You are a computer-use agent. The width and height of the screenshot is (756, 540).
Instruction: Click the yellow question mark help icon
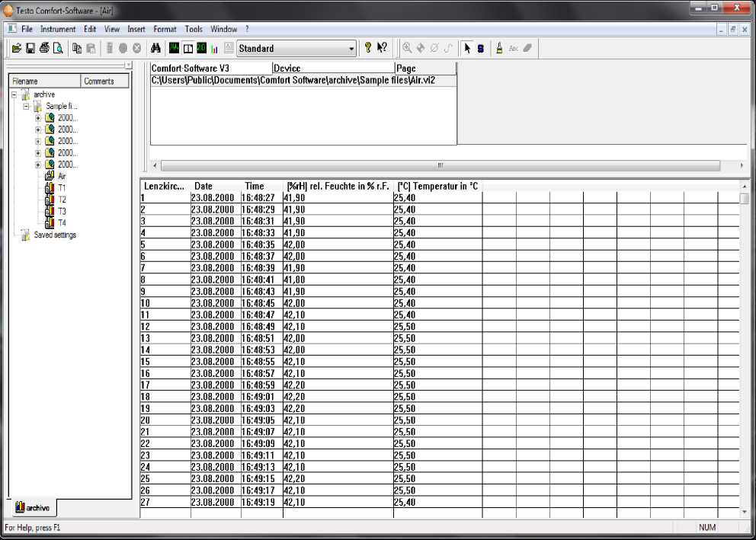click(x=367, y=48)
